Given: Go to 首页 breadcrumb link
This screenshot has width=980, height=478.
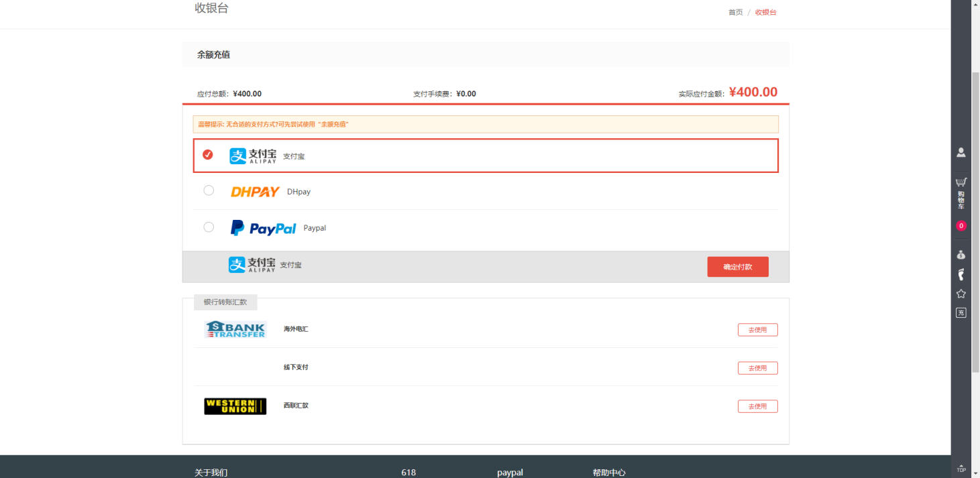Looking at the screenshot, I should click(x=736, y=12).
